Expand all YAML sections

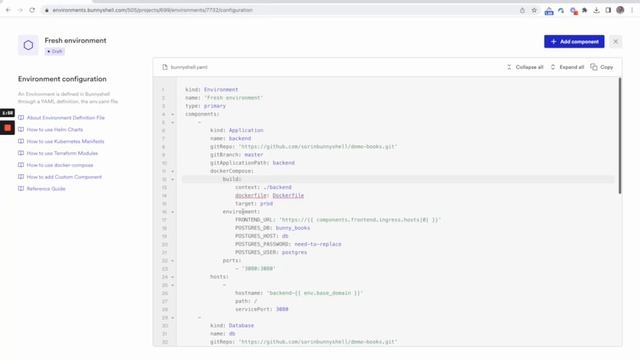click(x=567, y=67)
